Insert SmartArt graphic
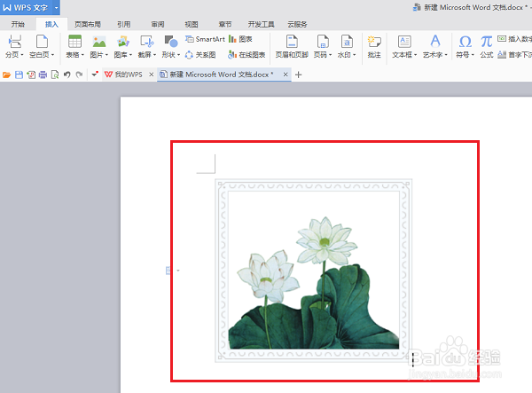This screenshot has height=393, width=532. (x=205, y=39)
